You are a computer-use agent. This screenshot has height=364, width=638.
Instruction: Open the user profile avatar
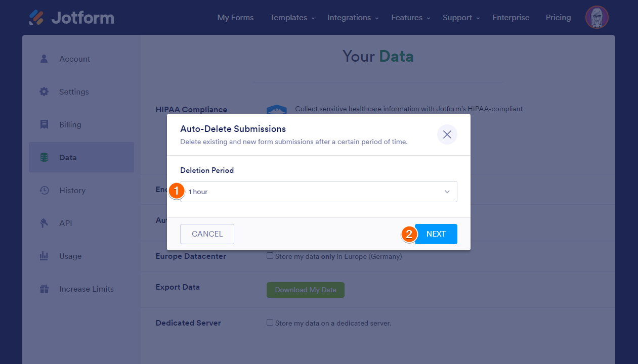coord(597,18)
